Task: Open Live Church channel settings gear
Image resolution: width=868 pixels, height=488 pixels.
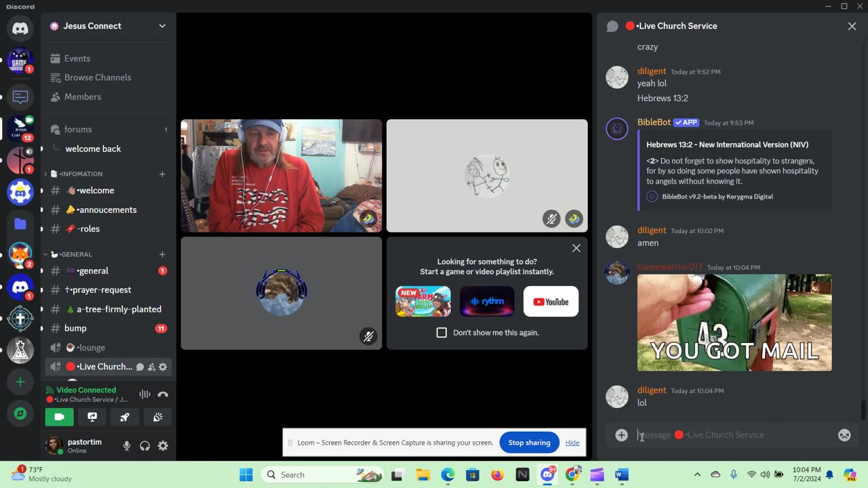Action: [x=163, y=367]
